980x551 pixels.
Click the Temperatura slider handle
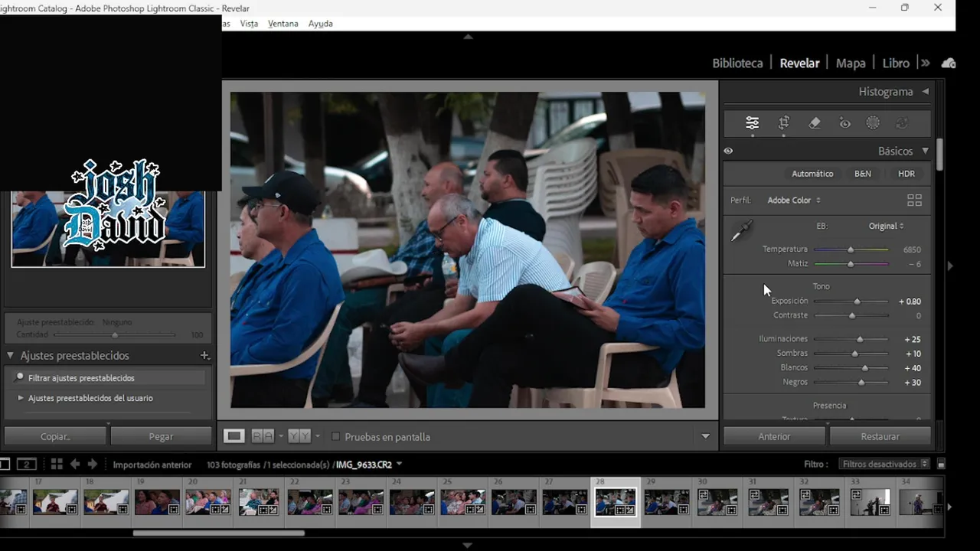click(x=850, y=249)
